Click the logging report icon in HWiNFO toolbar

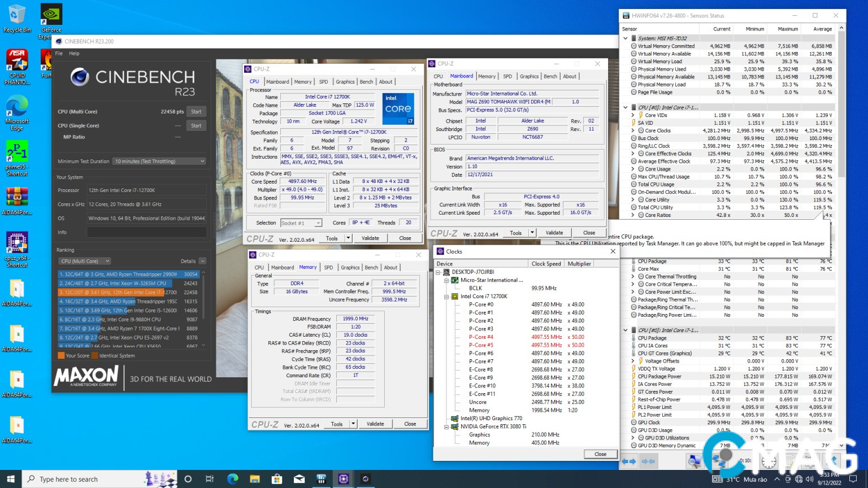point(789,459)
